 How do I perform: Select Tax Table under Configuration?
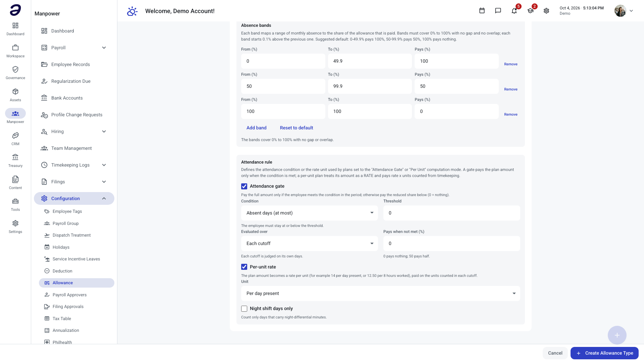point(76,318)
